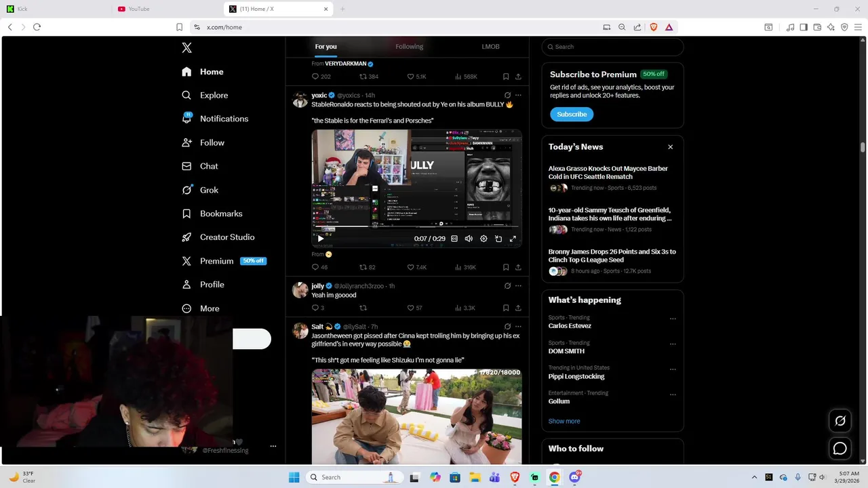Image resolution: width=868 pixels, height=488 pixels.
Task: Bookmark the yoxic post
Action: [506, 267]
